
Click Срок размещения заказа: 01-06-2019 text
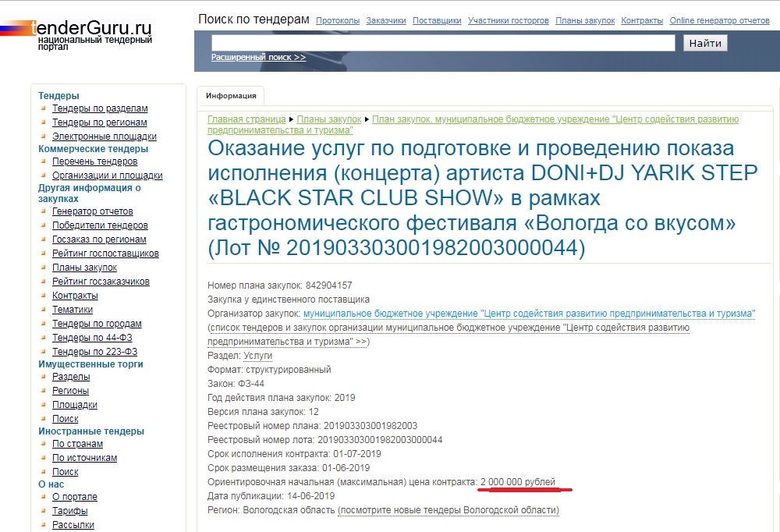pyautogui.click(x=289, y=468)
